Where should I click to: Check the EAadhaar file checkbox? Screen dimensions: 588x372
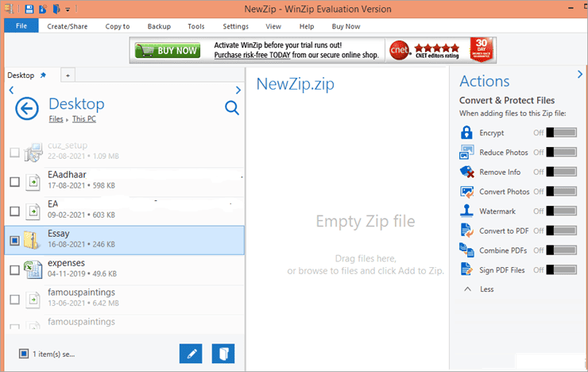pyautogui.click(x=14, y=182)
